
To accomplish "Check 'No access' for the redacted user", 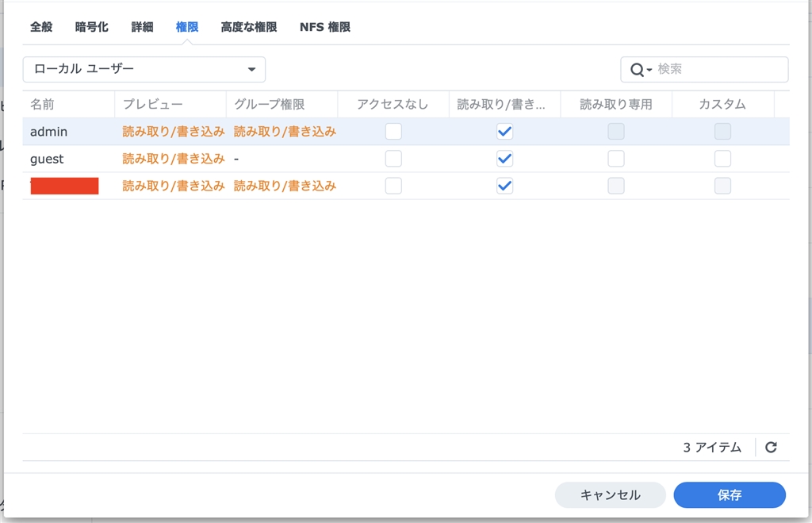I will coord(393,186).
